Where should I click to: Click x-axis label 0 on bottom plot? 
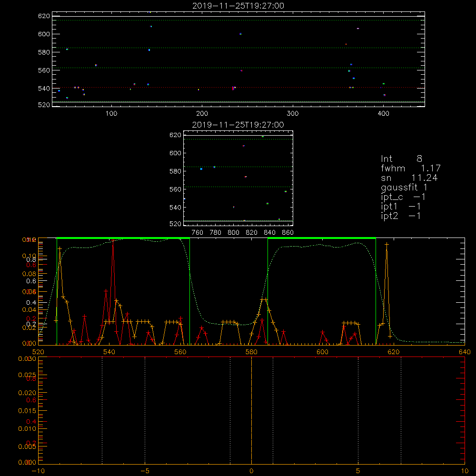point(251,471)
